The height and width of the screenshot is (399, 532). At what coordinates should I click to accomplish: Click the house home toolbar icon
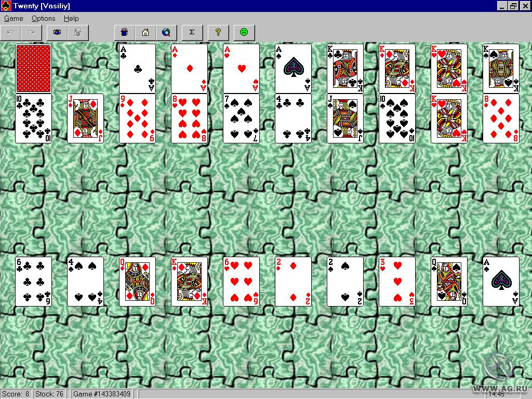(145, 33)
